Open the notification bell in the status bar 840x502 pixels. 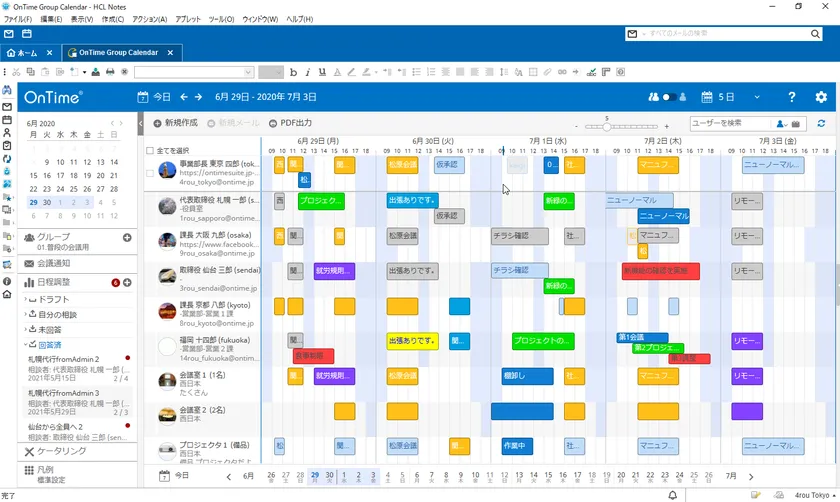[x=672, y=495]
